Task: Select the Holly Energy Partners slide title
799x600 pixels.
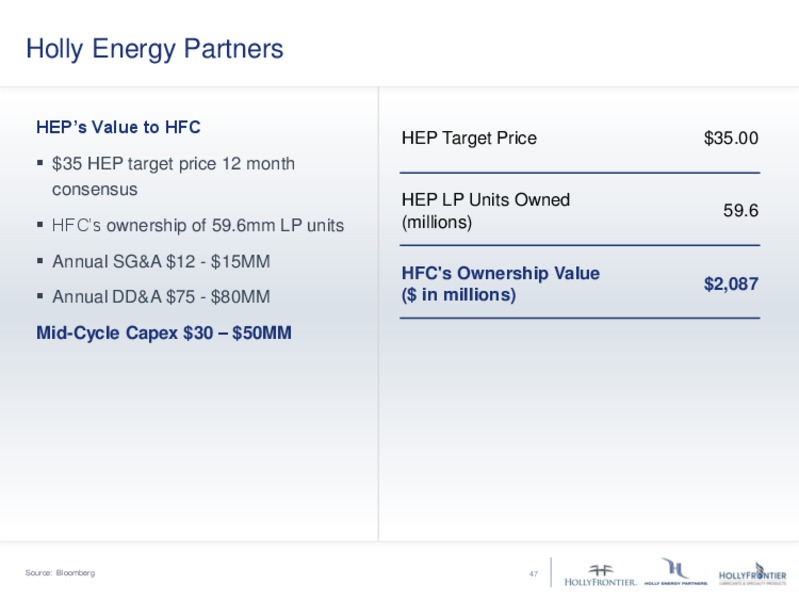Action: point(154,49)
